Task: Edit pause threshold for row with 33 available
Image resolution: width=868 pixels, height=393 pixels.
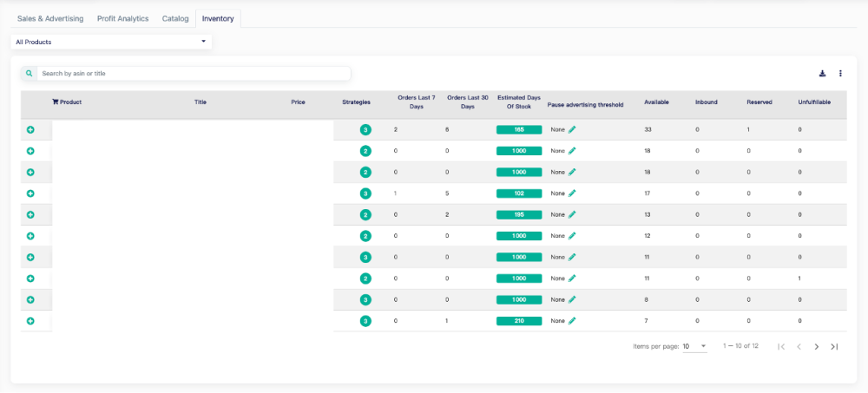Action: 572,129
